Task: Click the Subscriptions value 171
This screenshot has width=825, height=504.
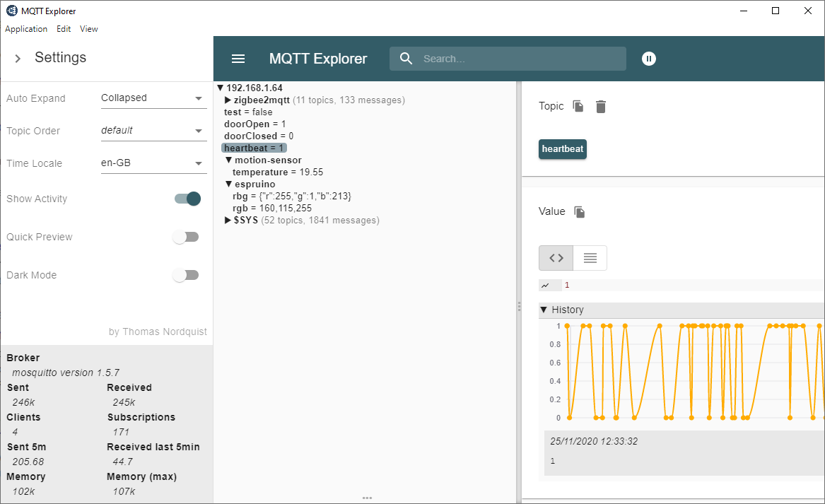Action: coord(121,432)
